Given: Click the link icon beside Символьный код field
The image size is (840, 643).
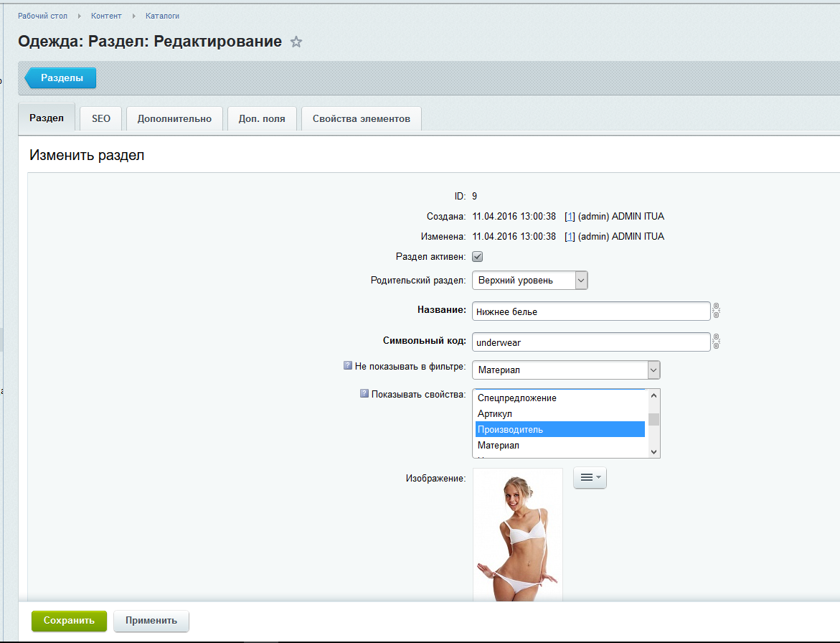Looking at the screenshot, I should click(716, 342).
